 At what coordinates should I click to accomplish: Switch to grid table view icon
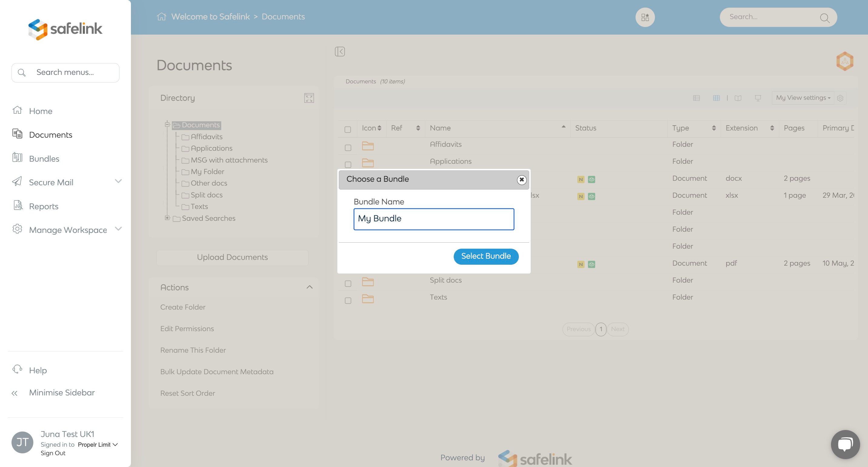tap(716, 98)
